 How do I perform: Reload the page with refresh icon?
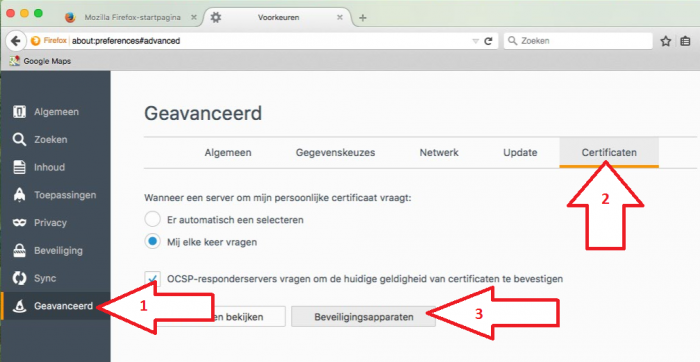click(x=488, y=41)
